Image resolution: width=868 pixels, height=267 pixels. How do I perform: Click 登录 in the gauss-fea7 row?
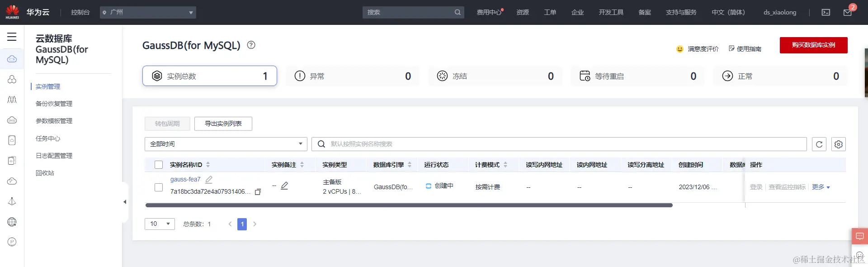coord(756,187)
